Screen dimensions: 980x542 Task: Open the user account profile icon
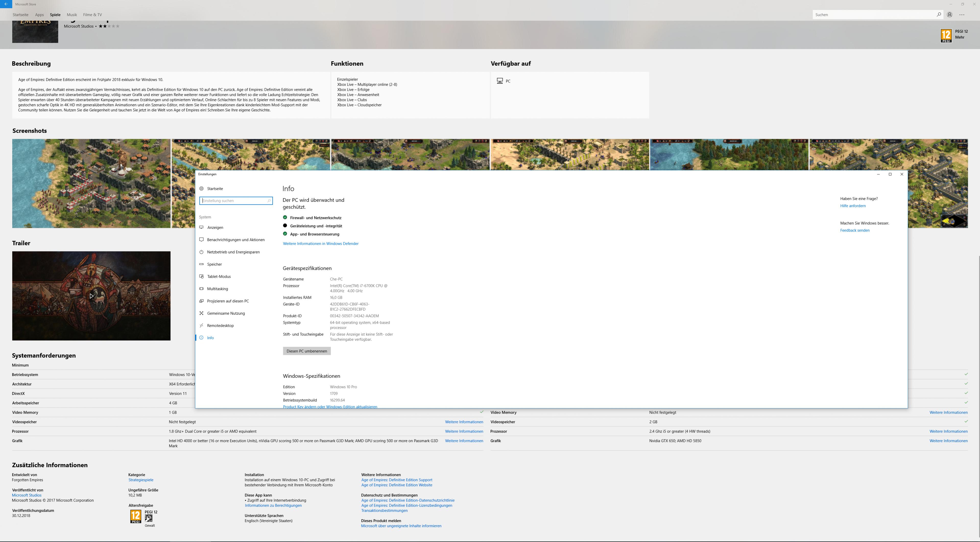coord(950,15)
